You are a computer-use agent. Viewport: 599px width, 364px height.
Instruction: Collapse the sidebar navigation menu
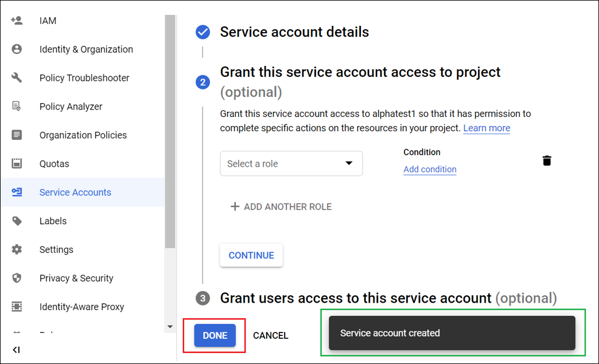(x=16, y=350)
